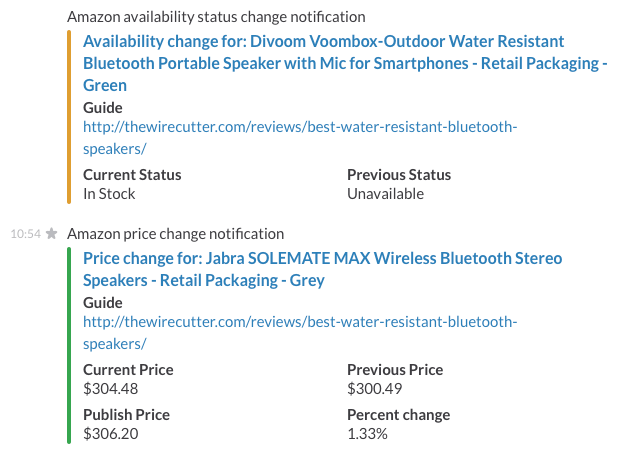
Task: Visit Wirecutter guide URL under Divoom availability
Action: [300, 138]
